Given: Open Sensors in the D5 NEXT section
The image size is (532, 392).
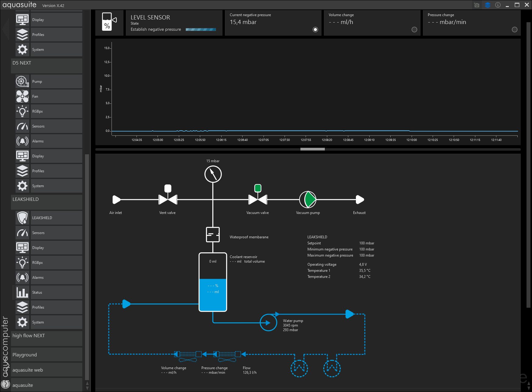Looking at the screenshot, I should 49,126.
